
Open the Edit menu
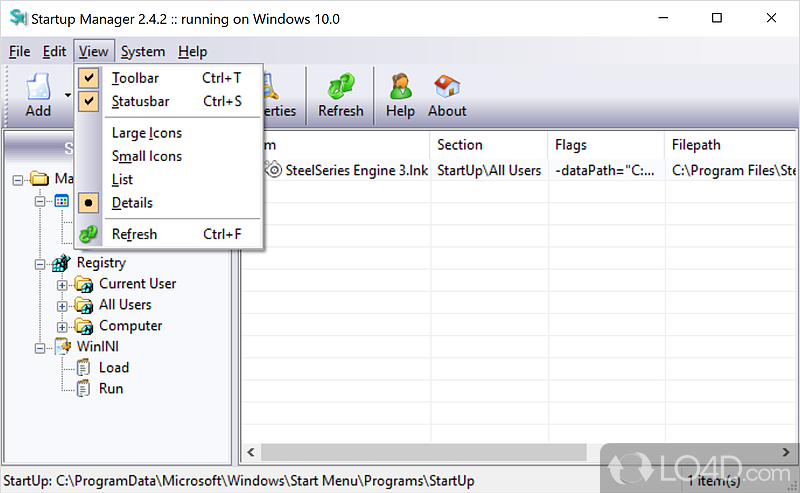54,52
